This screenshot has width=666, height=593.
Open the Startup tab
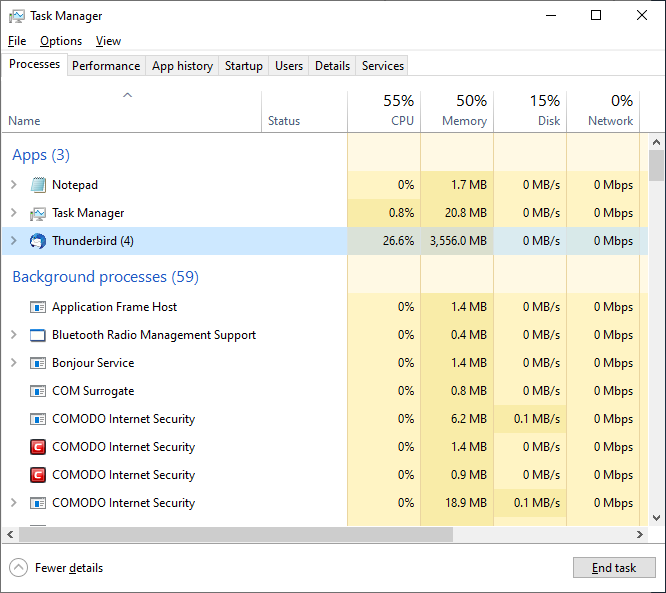(244, 66)
